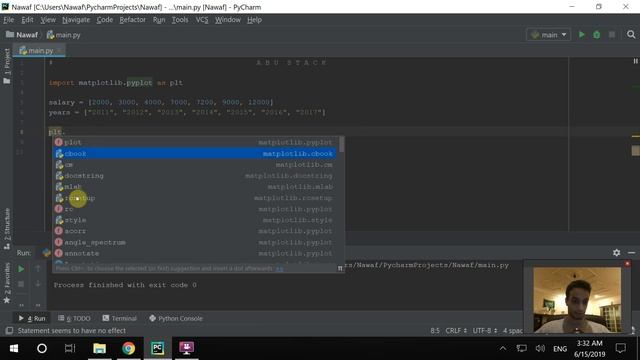Open the File menu
Viewport: 640px width, 360px height.
click(9, 20)
